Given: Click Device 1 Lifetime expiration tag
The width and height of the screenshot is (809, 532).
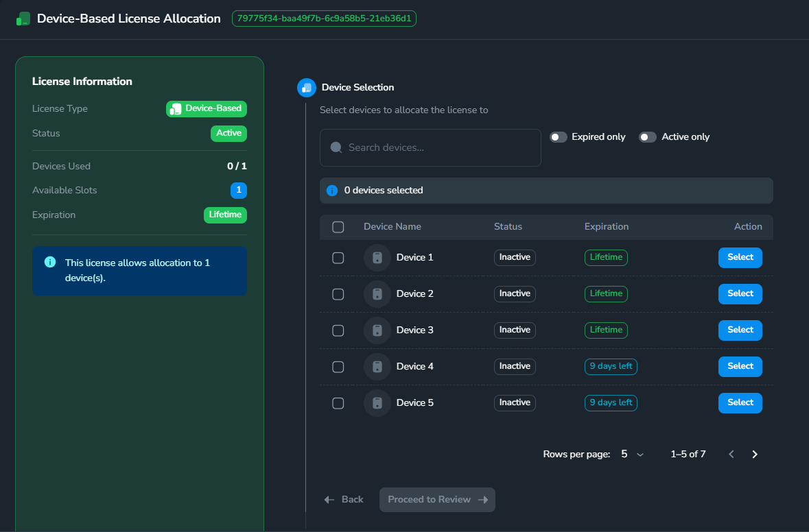Looking at the screenshot, I should click(x=606, y=257).
